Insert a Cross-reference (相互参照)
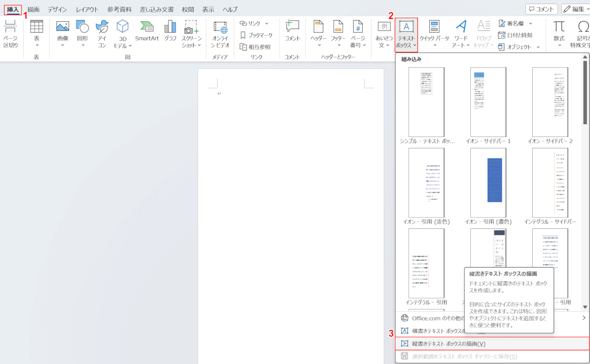This screenshot has width=590, height=364. 255,47
